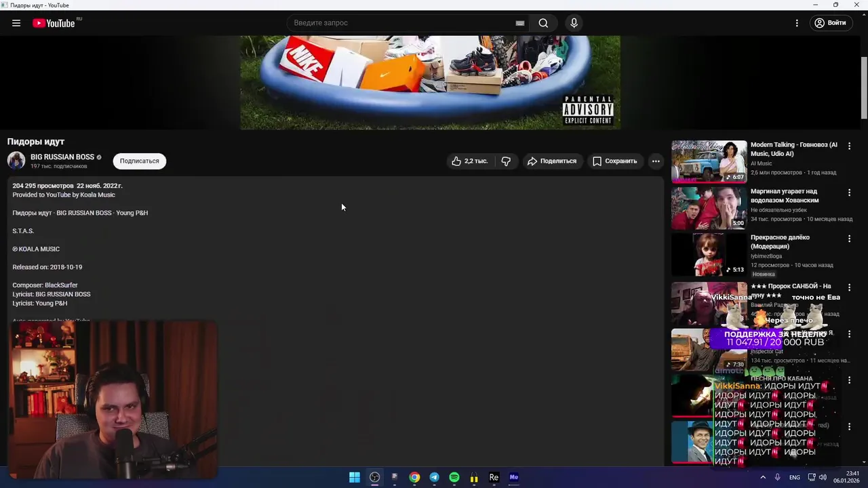The height and width of the screenshot is (488, 868).
Task: Focus the search field "Введите запрос"
Action: 400,23
